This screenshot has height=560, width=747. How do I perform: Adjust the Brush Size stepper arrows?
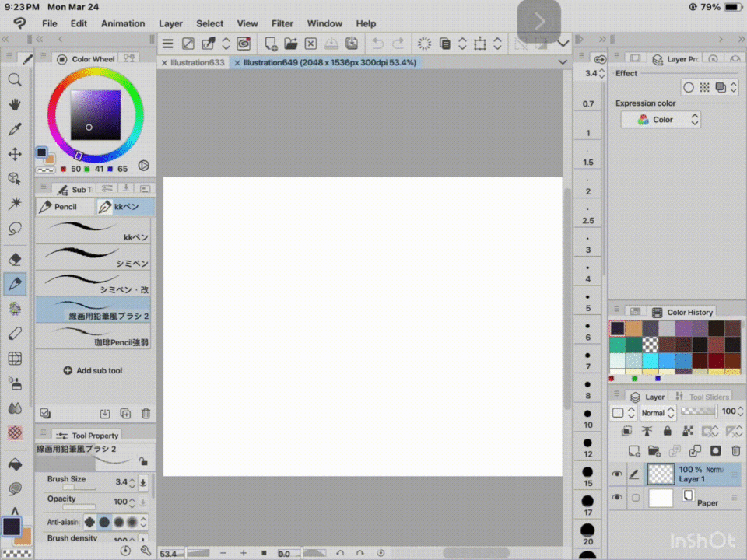click(x=132, y=482)
